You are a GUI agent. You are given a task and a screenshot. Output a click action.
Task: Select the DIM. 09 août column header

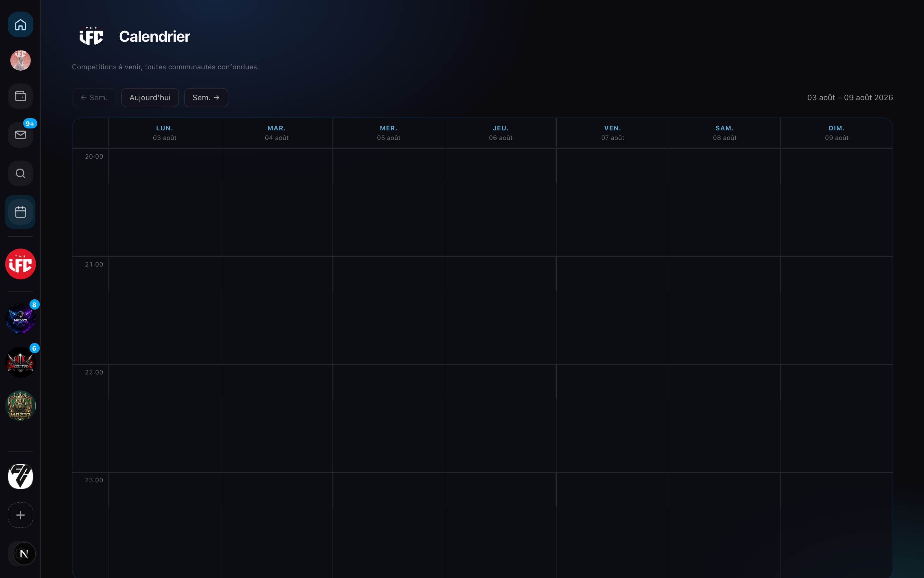click(836, 133)
